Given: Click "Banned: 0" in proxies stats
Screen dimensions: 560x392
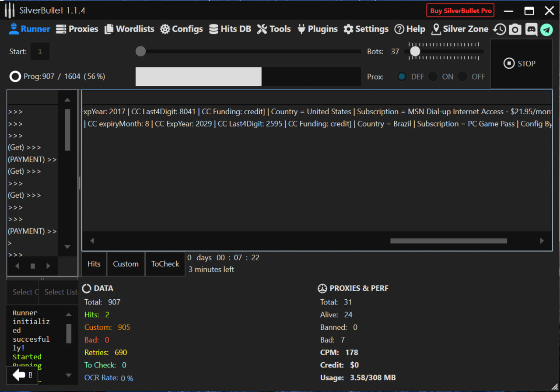Looking at the screenshot, I should [x=339, y=327].
